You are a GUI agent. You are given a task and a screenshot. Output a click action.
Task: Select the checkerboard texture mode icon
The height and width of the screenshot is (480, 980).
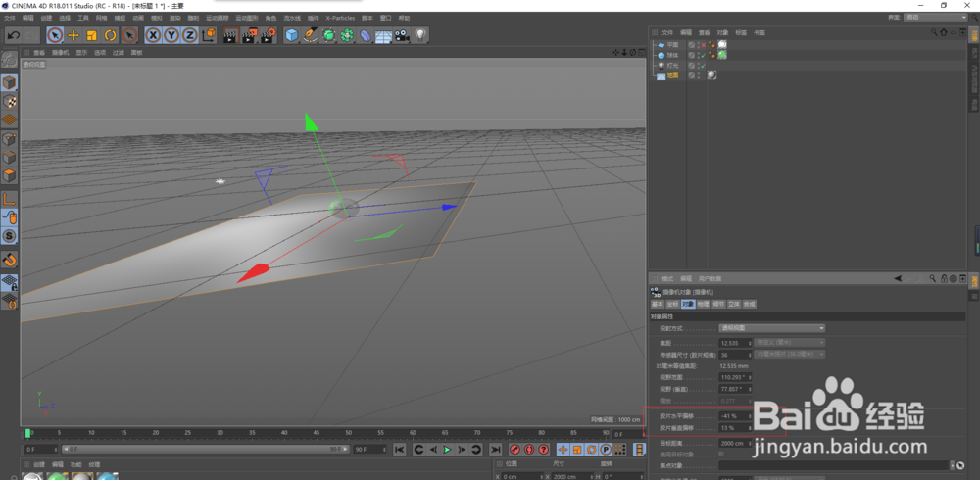point(10,101)
